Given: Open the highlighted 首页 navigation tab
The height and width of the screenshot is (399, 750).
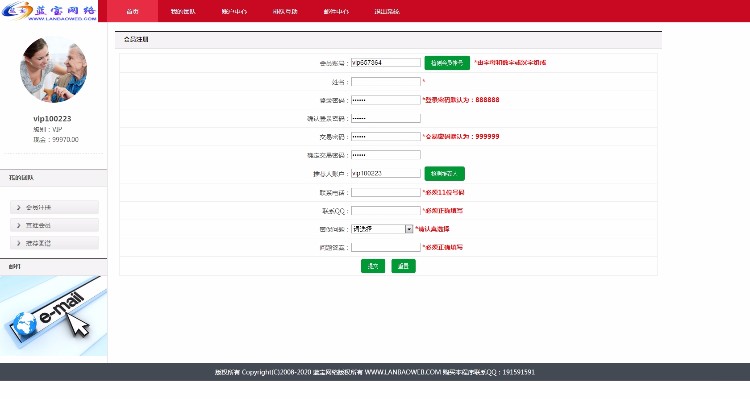Looking at the screenshot, I should coord(132,11).
